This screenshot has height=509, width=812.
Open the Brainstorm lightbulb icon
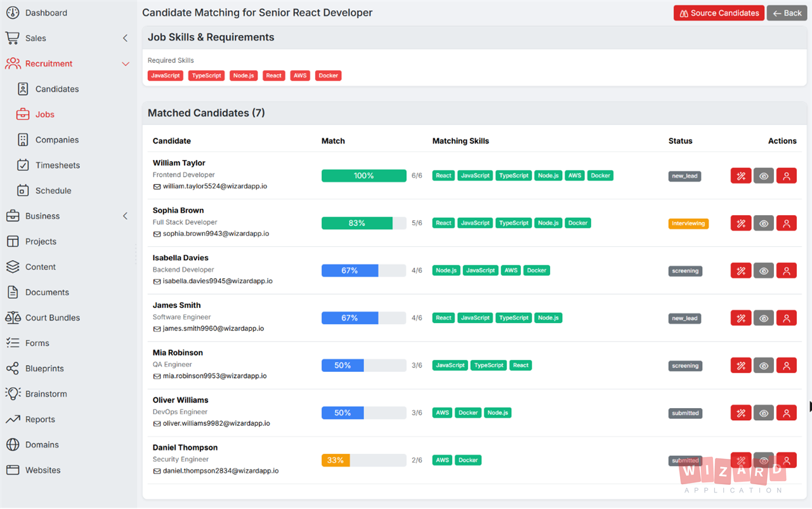[x=13, y=393]
